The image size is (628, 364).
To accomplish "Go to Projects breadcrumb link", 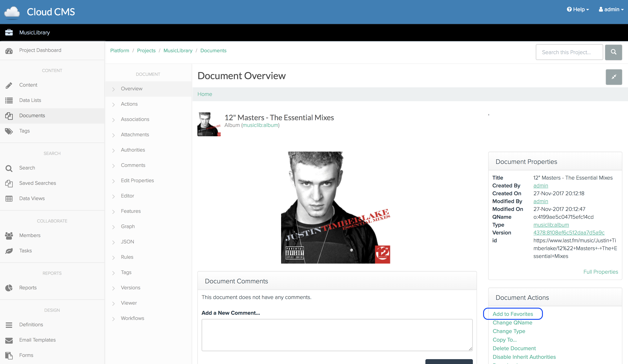I will 146,51.
